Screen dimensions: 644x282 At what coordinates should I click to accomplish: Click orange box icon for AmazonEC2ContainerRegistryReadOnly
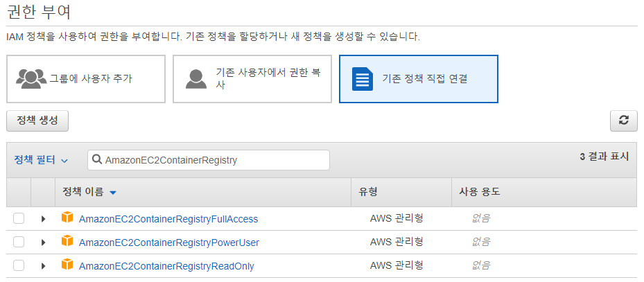click(x=67, y=265)
